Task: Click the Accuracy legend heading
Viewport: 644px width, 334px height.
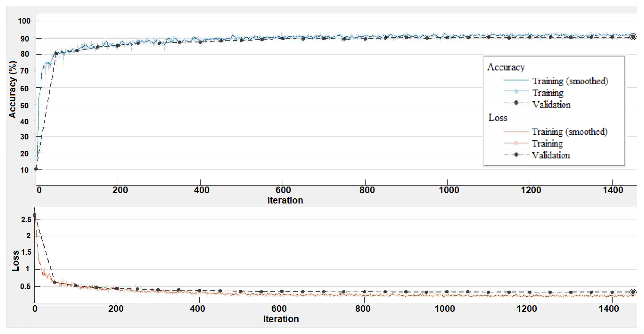Action: (506, 67)
